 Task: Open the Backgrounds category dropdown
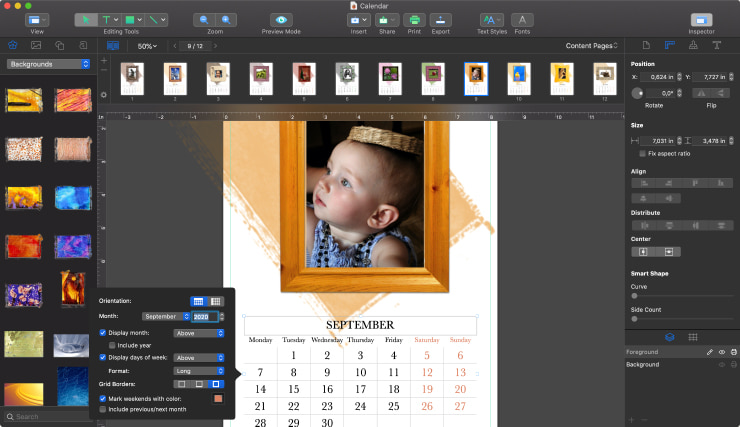click(x=48, y=64)
